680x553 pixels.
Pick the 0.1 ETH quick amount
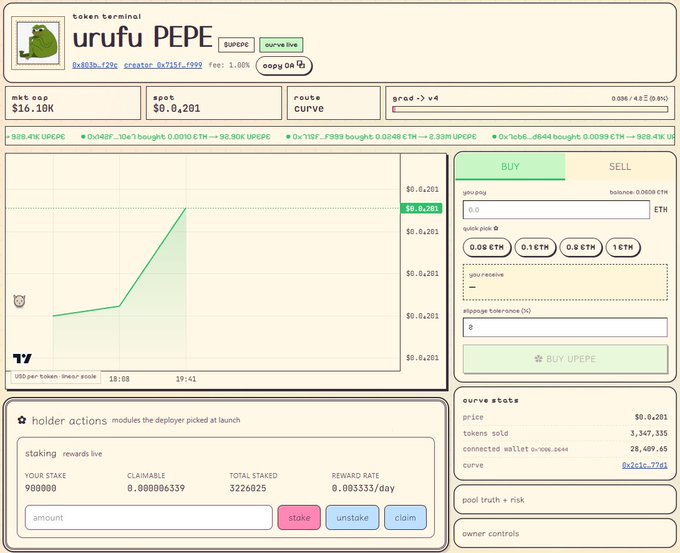pyautogui.click(x=535, y=247)
